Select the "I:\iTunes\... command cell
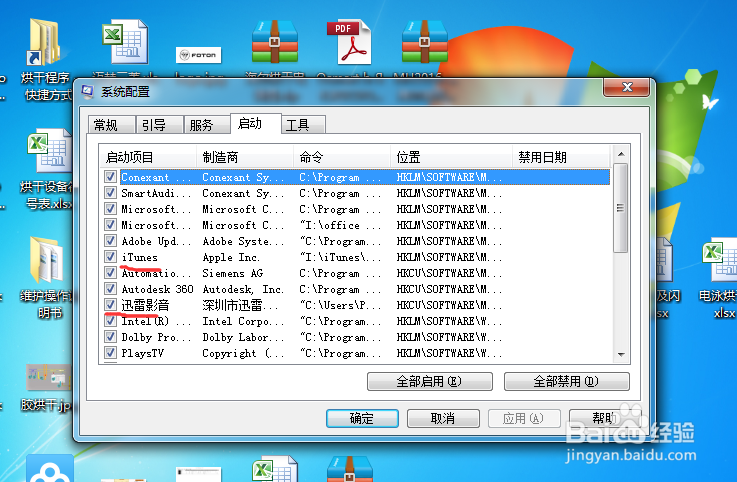737x482 pixels. pos(340,257)
